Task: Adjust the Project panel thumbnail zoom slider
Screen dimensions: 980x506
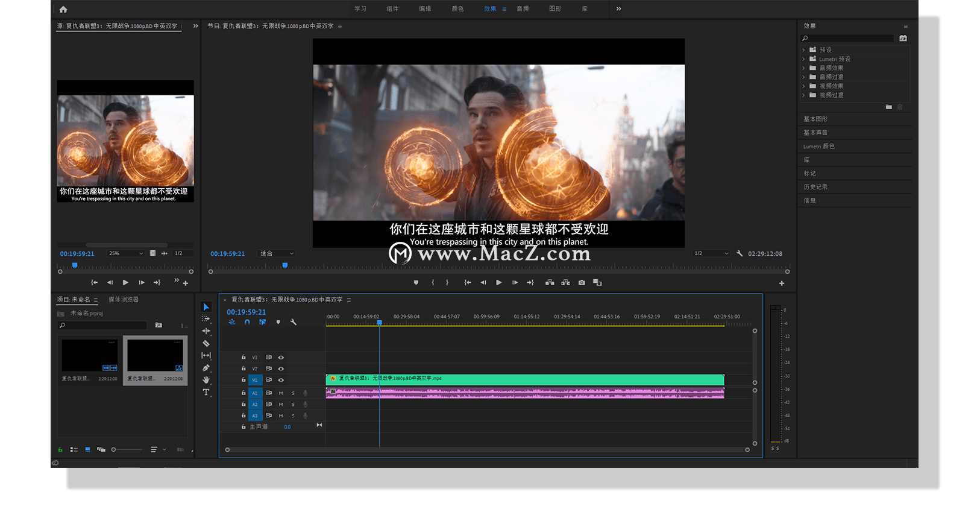Action: (x=127, y=449)
